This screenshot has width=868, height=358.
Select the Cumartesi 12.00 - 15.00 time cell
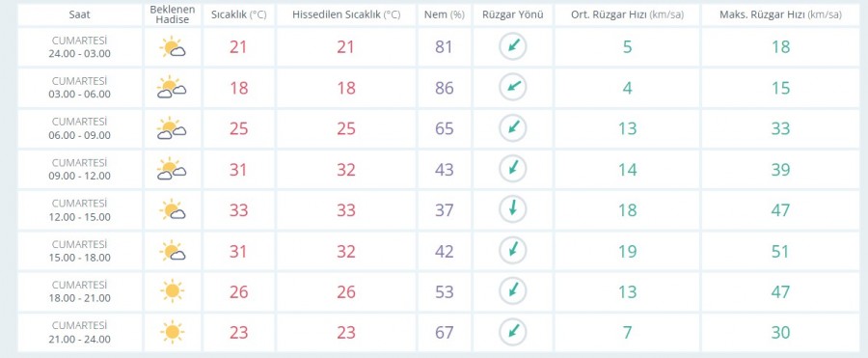click(80, 210)
